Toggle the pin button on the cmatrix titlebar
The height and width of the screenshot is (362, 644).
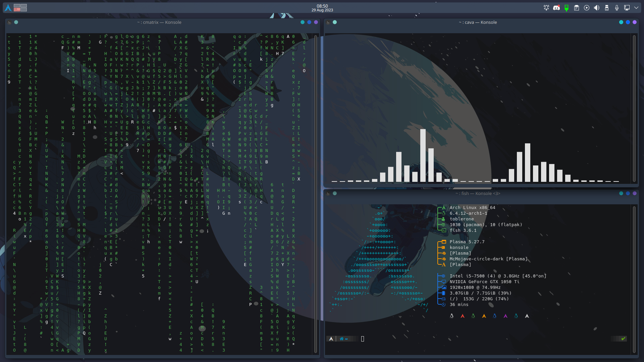click(x=16, y=22)
